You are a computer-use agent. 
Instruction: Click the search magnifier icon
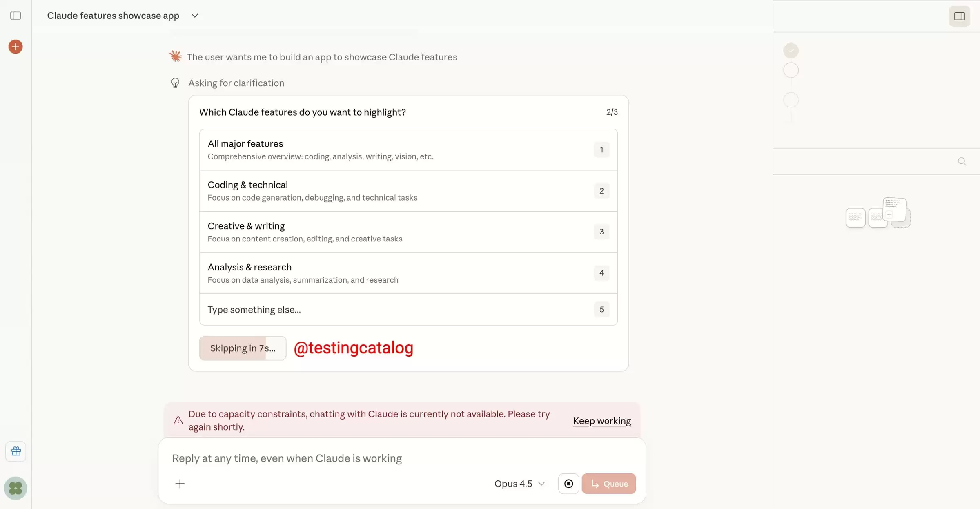coord(962,161)
